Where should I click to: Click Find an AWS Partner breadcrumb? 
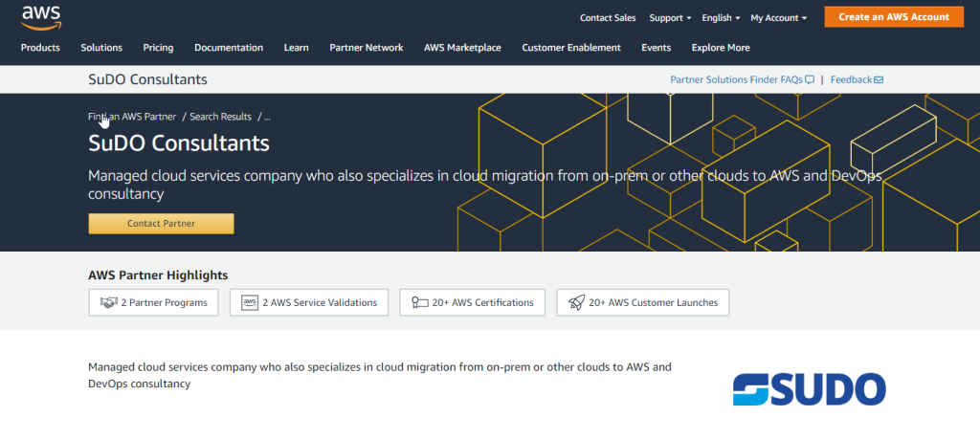[x=132, y=117]
